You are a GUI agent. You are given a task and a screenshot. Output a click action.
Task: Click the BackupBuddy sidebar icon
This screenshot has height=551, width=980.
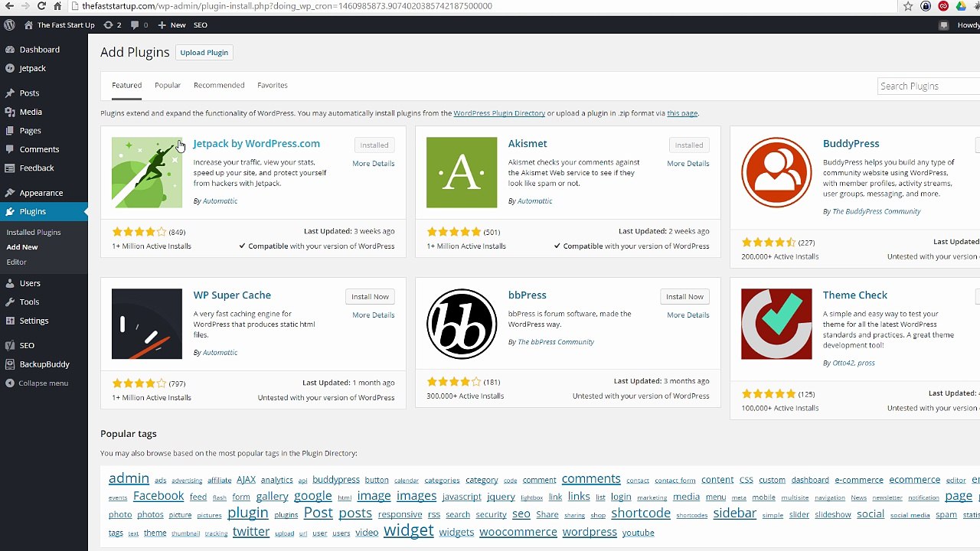click(x=10, y=364)
